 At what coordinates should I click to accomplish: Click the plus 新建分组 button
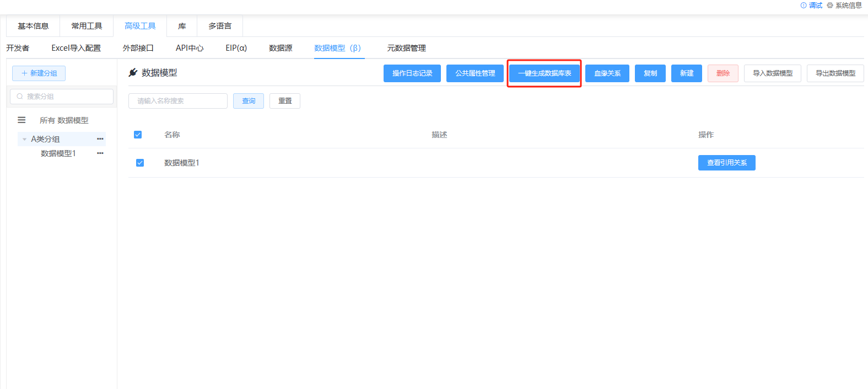tap(39, 73)
